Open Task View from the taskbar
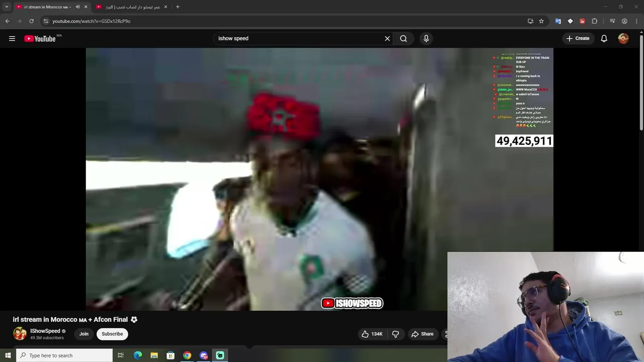Screen dimensions: 644x362 tap(121, 355)
